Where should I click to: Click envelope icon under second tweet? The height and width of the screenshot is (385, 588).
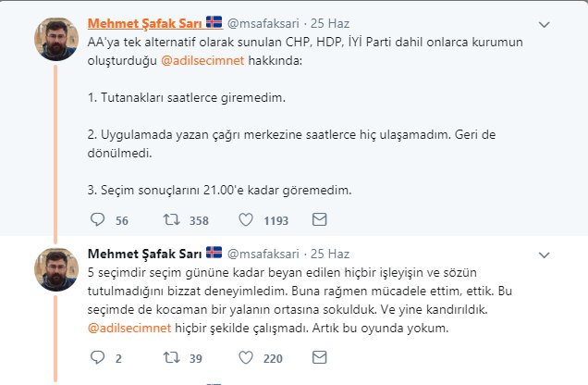(x=319, y=356)
